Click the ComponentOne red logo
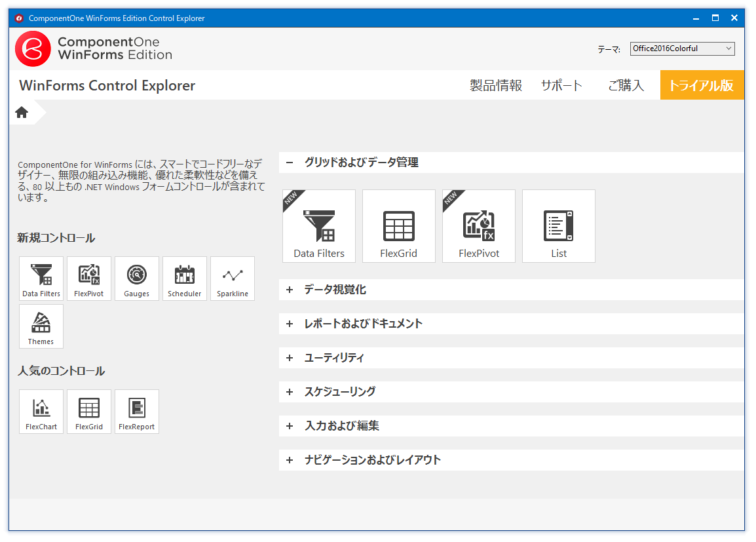Screen dimensions: 756x542 [33, 48]
